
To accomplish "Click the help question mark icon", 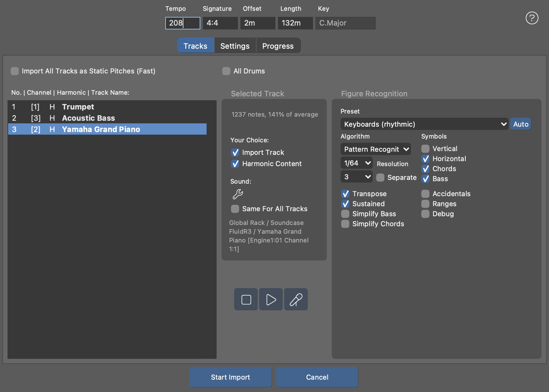I will tap(532, 18).
